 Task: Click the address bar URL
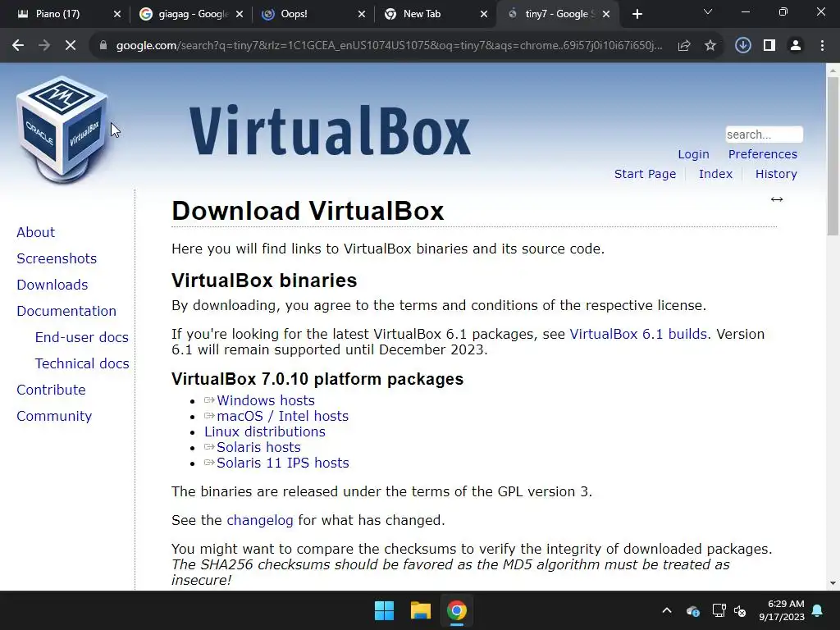click(x=389, y=46)
